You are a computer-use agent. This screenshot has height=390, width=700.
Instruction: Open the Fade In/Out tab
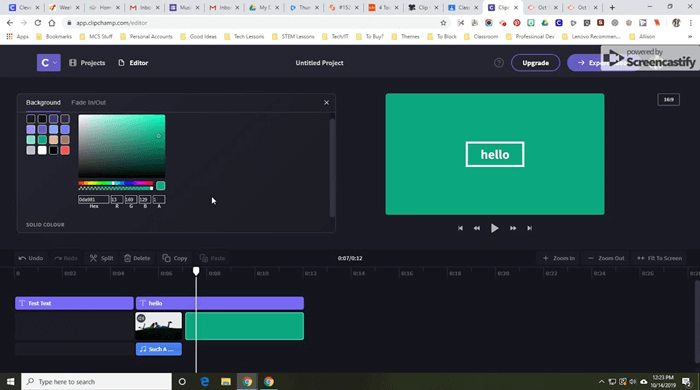[x=88, y=103]
